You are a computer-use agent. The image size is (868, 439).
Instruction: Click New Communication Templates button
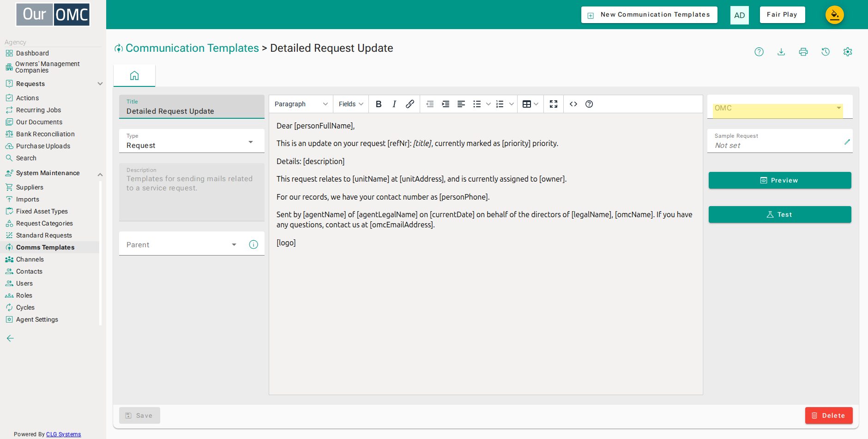pyautogui.click(x=649, y=15)
